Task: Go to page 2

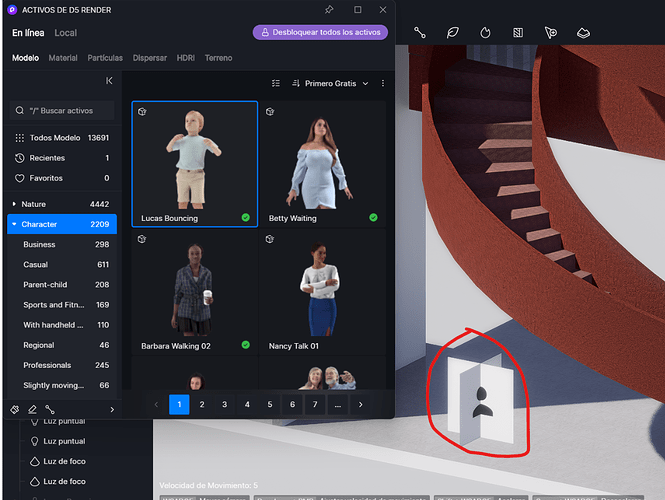Action: pyautogui.click(x=202, y=405)
